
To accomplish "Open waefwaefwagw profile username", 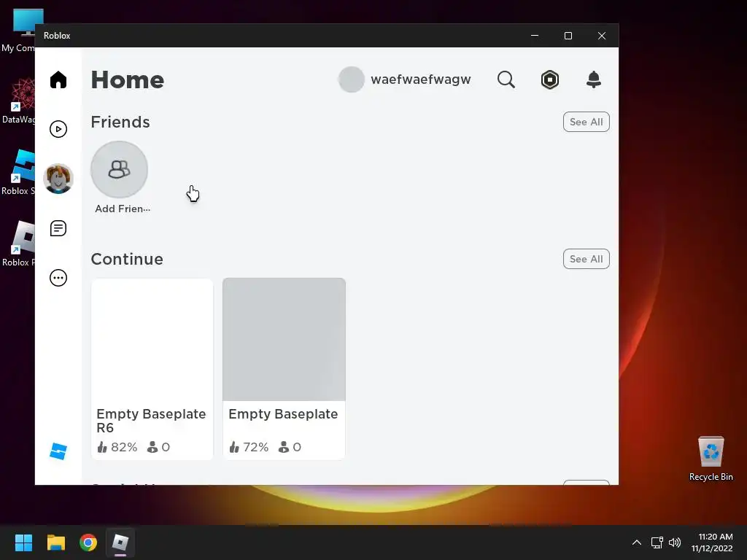I will tap(421, 79).
